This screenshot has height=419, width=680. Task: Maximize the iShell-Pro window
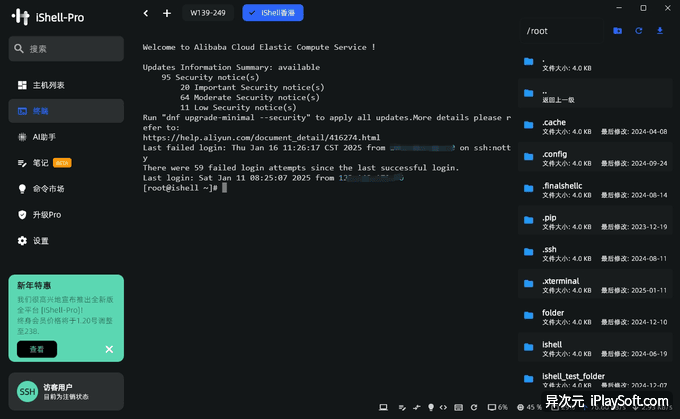pos(643,8)
